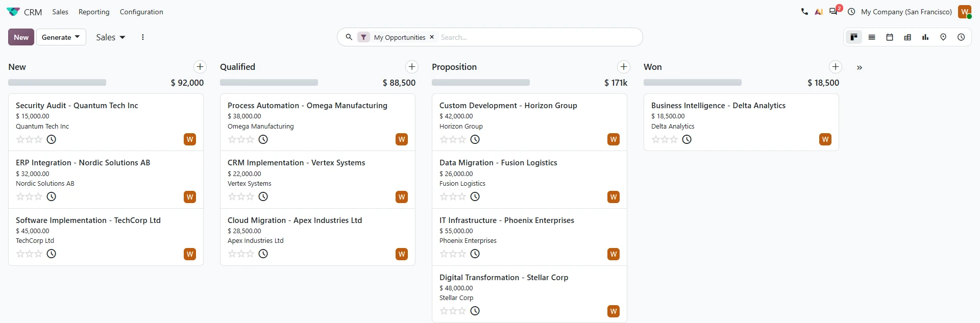Create a New opportunity

pos(21,37)
